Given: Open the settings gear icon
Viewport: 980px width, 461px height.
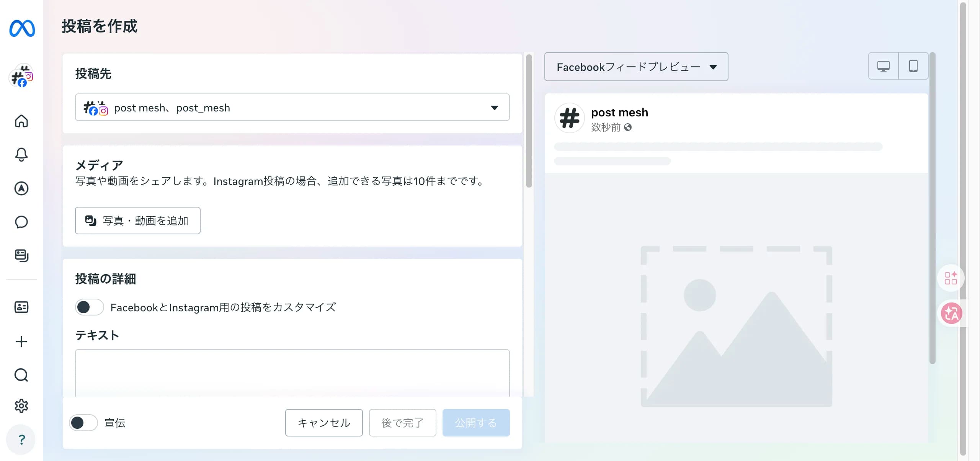Looking at the screenshot, I should coord(21,405).
